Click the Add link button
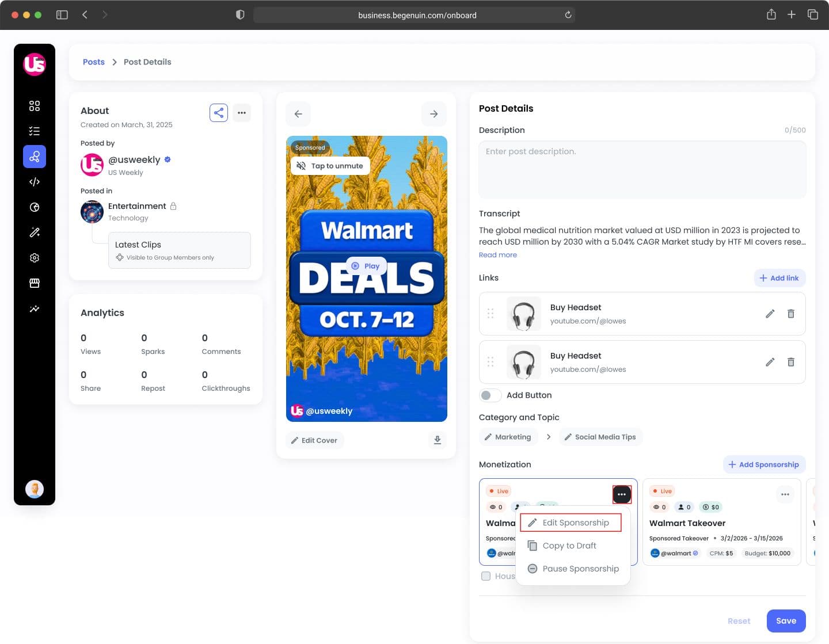This screenshot has width=829, height=644. pyautogui.click(x=780, y=278)
